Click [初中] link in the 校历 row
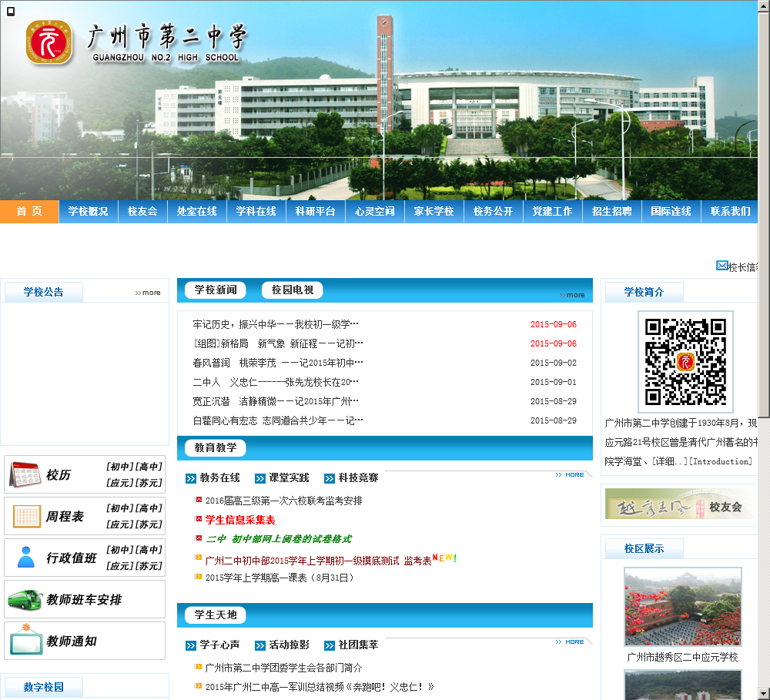Viewport: 770px width, 700px height. (120, 467)
